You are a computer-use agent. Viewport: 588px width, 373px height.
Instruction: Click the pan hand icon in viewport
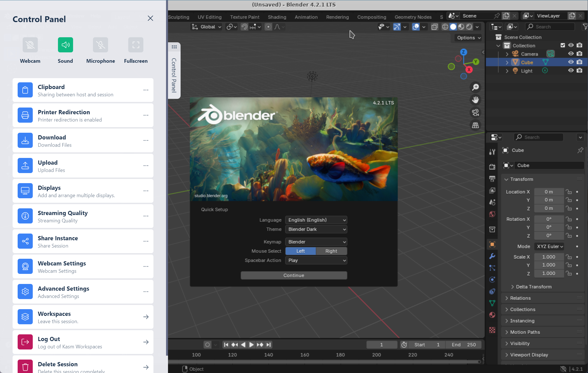(x=475, y=100)
